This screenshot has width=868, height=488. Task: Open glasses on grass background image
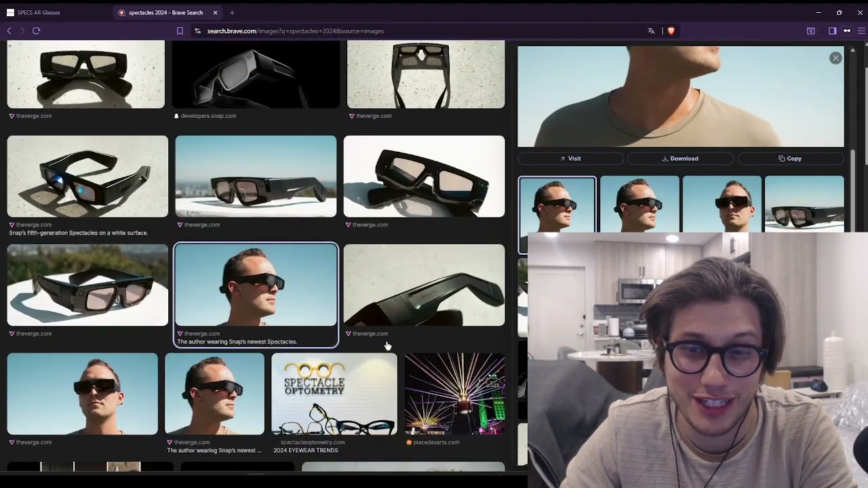click(x=87, y=285)
